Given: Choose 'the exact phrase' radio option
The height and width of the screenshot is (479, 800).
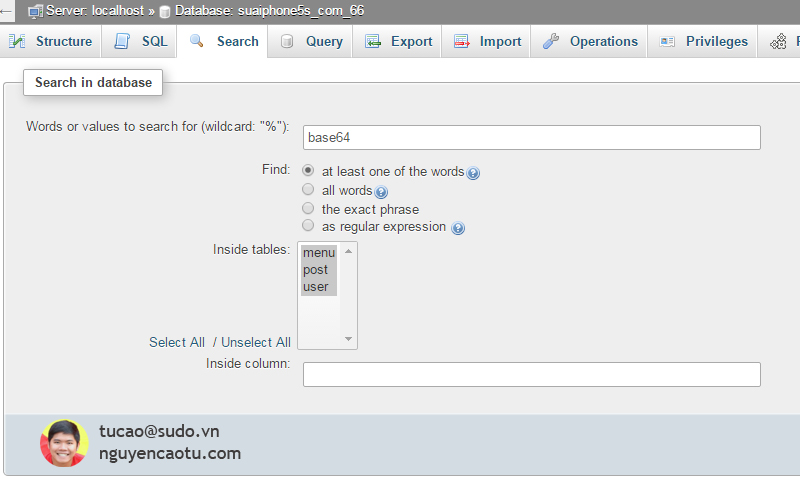Looking at the screenshot, I should point(308,208).
